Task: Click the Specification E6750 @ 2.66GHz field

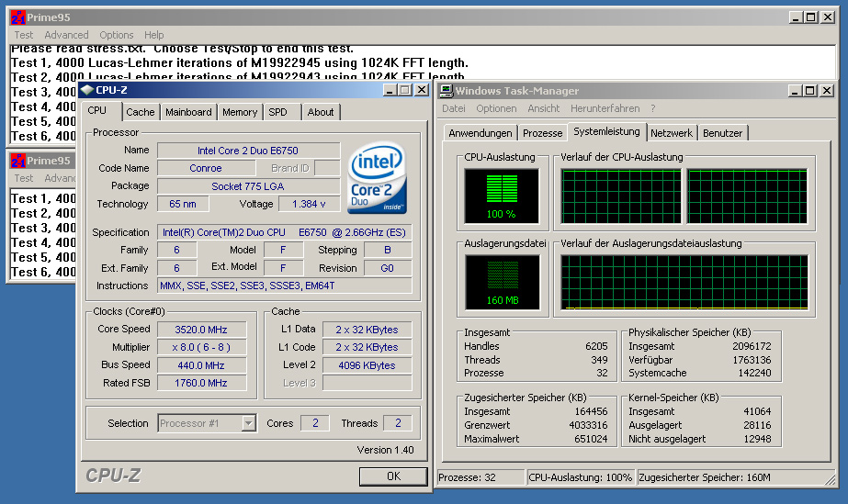Action: click(x=285, y=232)
